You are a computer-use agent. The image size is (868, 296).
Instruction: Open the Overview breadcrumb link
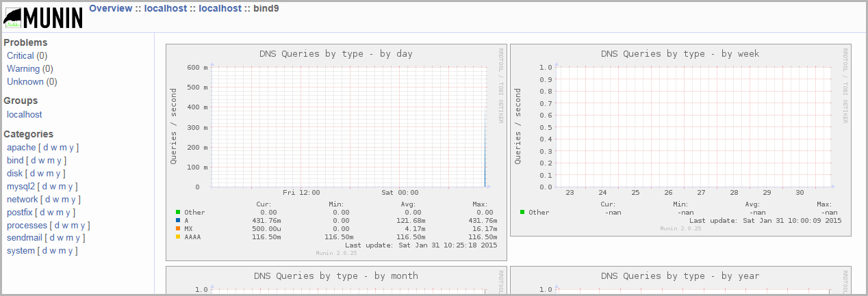coord(111,9)
